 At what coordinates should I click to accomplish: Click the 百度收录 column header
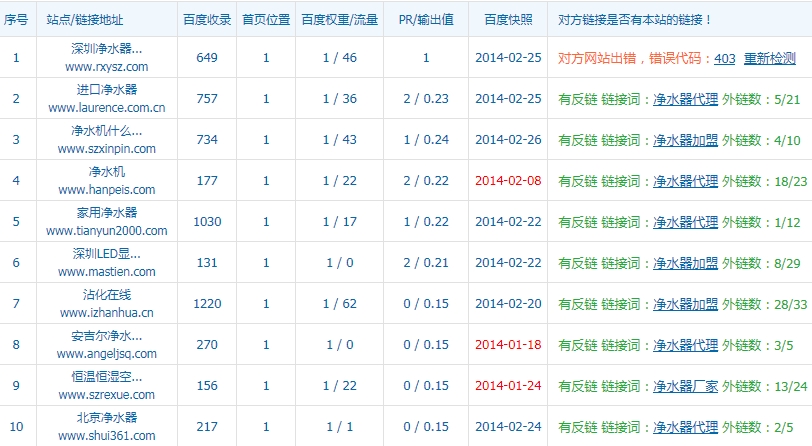(207, 20)
